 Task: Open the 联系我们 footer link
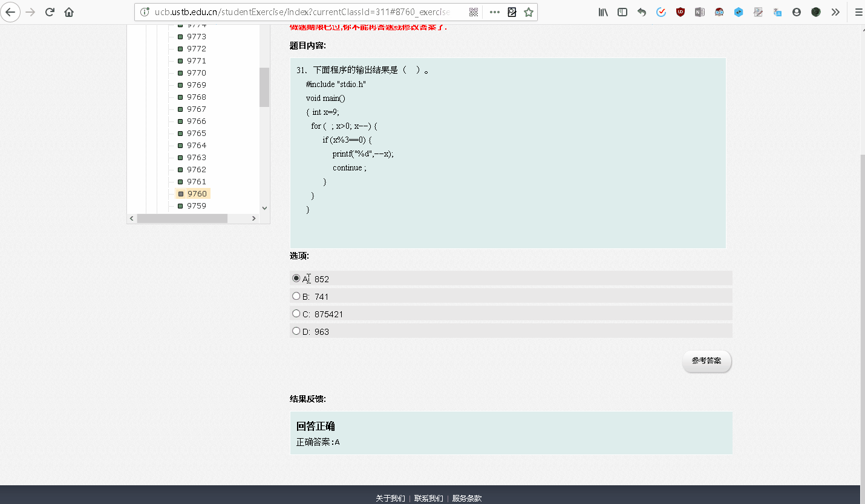(x=428, y=499)
